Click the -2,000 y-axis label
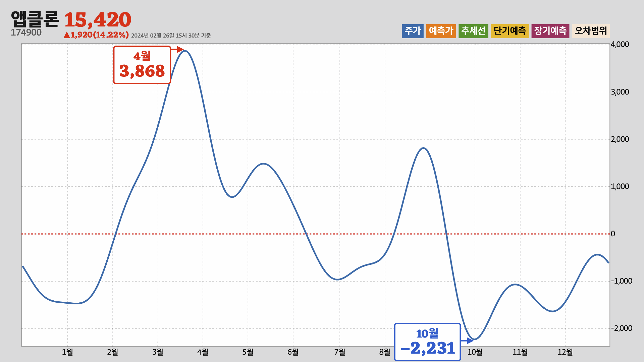Viewport: 644px width, 362px height. [x=621, y=328]
